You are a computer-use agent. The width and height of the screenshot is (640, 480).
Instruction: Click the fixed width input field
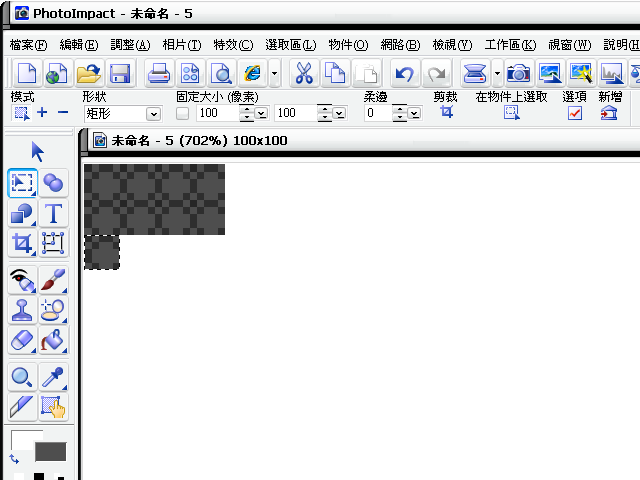pos(218,113)
